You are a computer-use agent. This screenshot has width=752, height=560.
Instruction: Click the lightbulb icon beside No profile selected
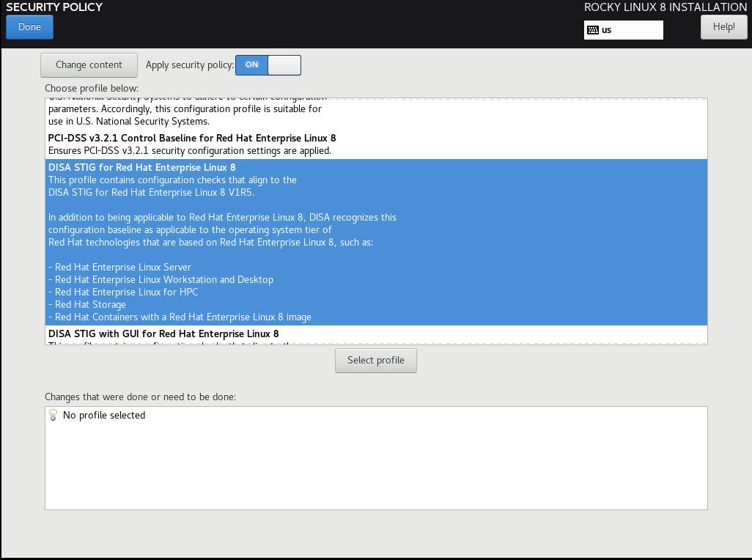coord(53,416)
